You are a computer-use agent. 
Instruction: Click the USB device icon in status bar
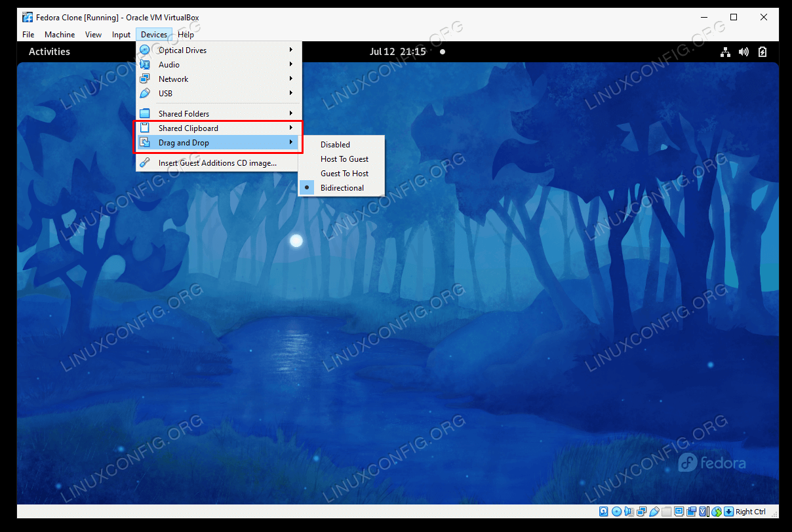(654, 512)
